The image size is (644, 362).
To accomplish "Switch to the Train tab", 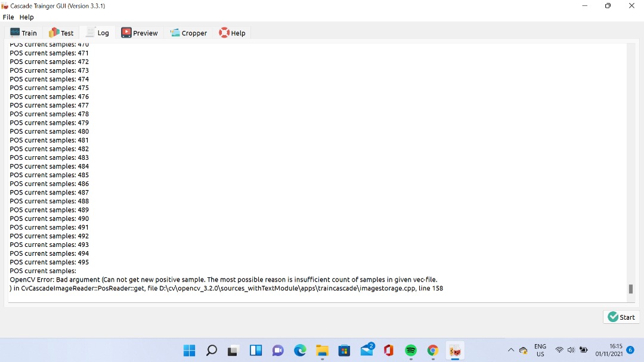I will pyautogui.click(x=23, y=33).
